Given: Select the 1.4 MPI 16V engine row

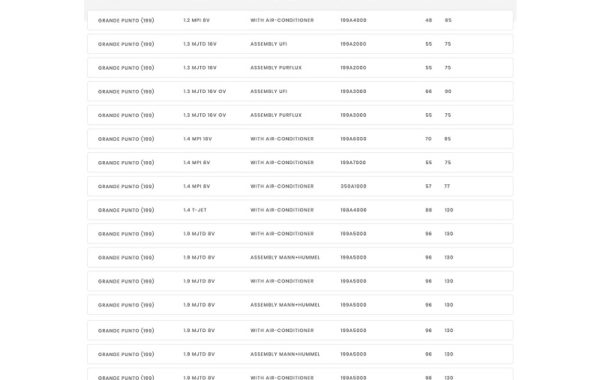Looking at the screenshot, I should pyautogui.click(x=300, y=139).
